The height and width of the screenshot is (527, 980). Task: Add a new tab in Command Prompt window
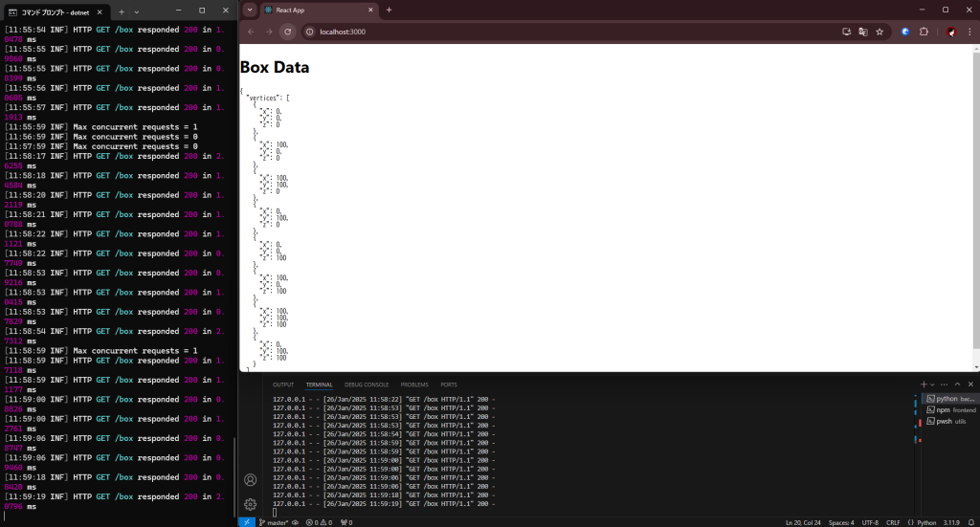(x=122, y=11)
